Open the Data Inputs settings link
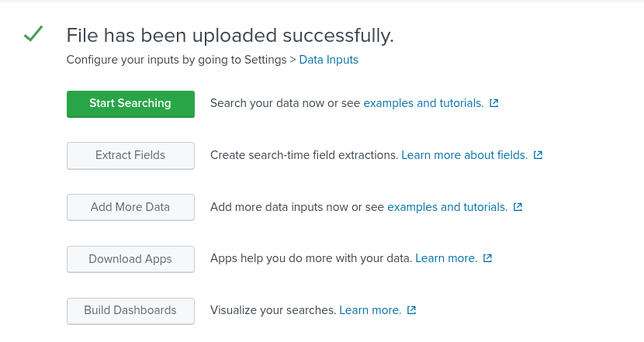Screen dimensions: 644x342 pos(328,60)
